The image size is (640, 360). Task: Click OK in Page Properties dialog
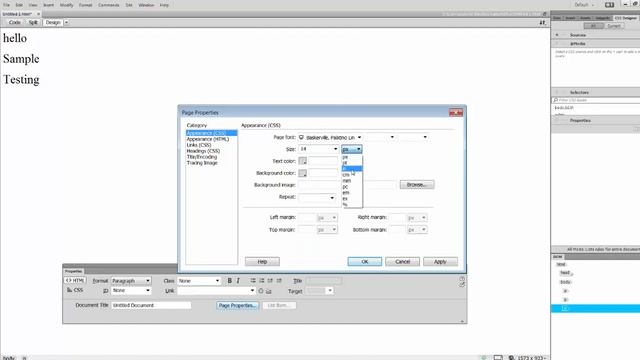[364, 262]
